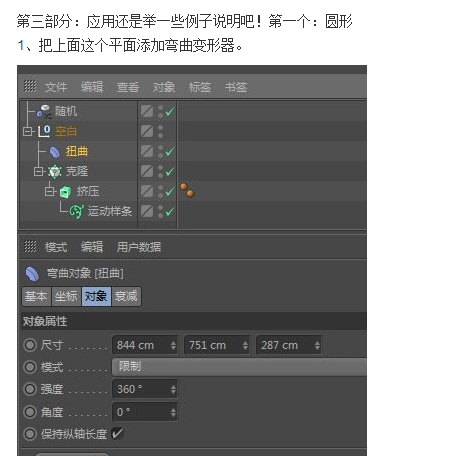Click the 运动样条 MoSpline icon
Image resolution: width=460 pixels, height=456 pixels.
click(x=77, y=211)
